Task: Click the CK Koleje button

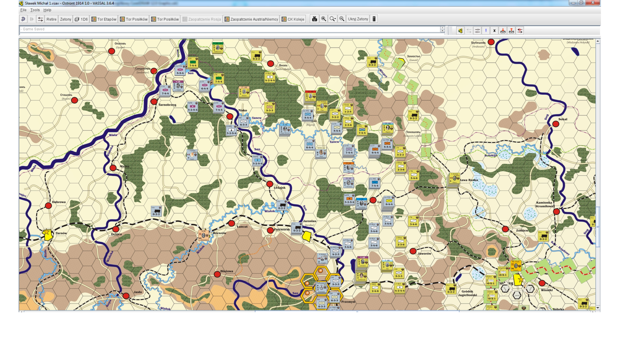Action: coord(293,19)
